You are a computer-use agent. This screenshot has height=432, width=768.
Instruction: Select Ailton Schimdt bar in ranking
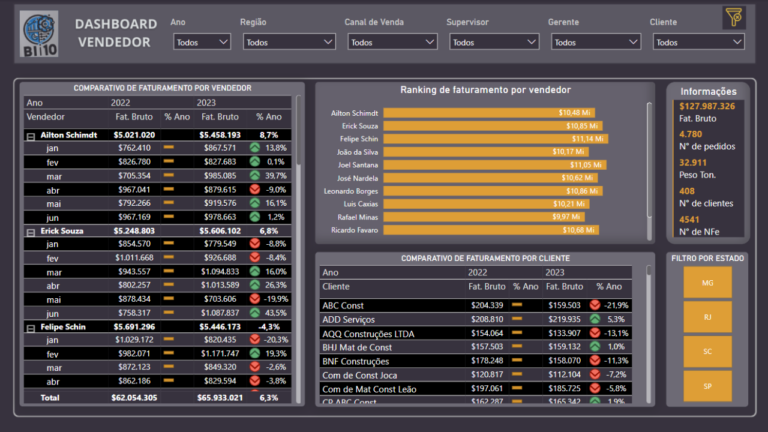click(489, 113)
